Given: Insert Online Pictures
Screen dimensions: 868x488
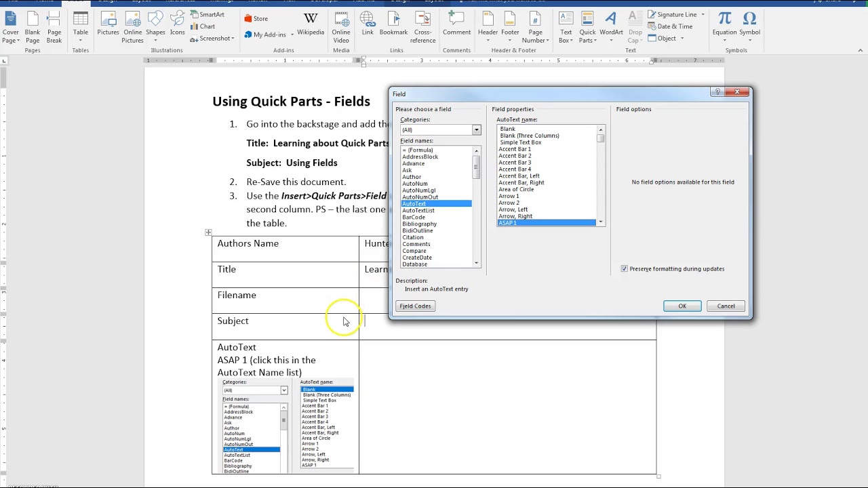Looking at the screenshot, I should 133,28.
